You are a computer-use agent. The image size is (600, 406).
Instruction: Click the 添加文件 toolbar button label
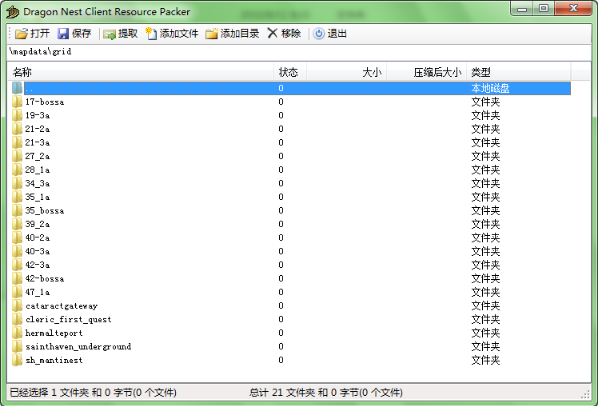(179, 34)
